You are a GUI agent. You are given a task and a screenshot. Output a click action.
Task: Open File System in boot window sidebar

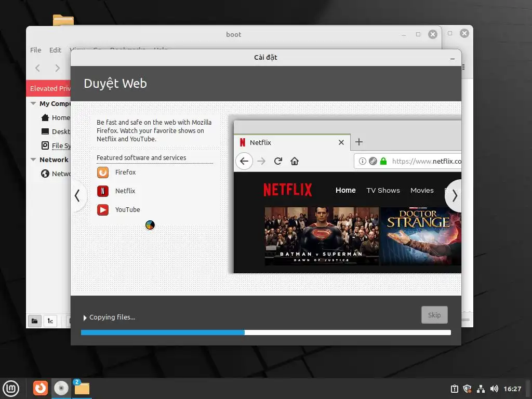click(56, 145)
